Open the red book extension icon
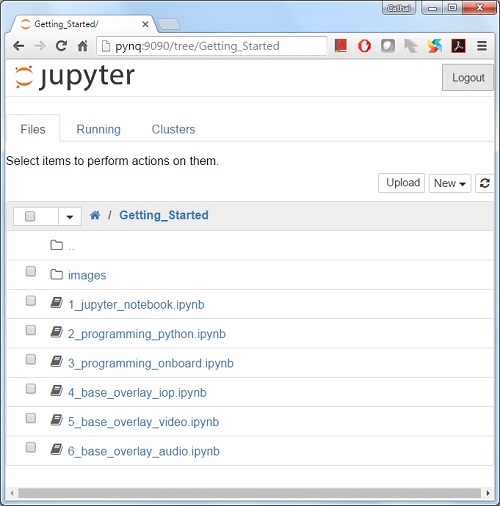The image size is (500, 506). tap(341, 46)
